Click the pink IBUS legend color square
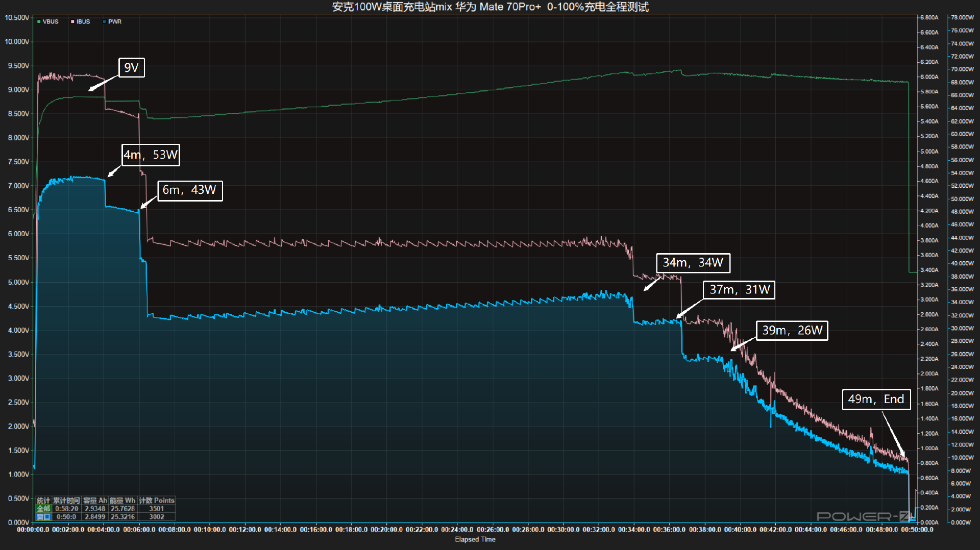 [72, 21]
